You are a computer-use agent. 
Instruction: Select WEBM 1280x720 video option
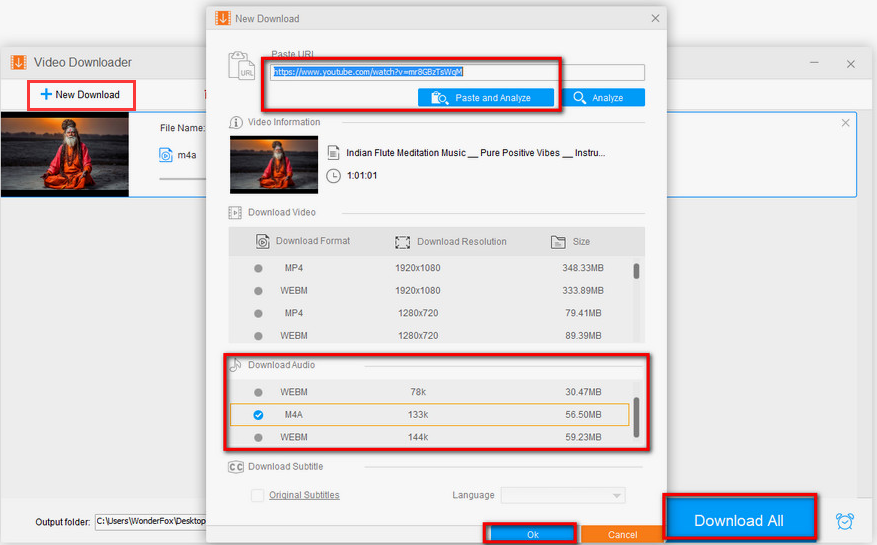pyautogui.click(x=258, y=335)
